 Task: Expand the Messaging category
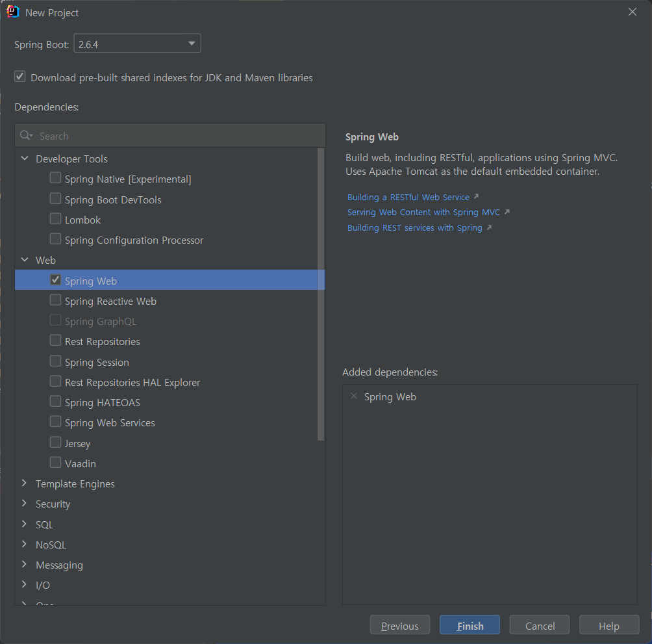click(24, 564)
